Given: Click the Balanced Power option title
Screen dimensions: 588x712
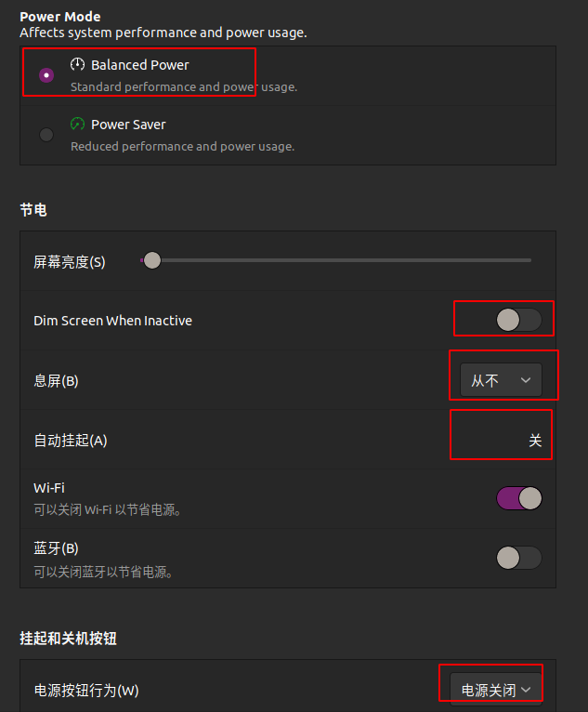Looking at the screenshot, I should [139, 65].
